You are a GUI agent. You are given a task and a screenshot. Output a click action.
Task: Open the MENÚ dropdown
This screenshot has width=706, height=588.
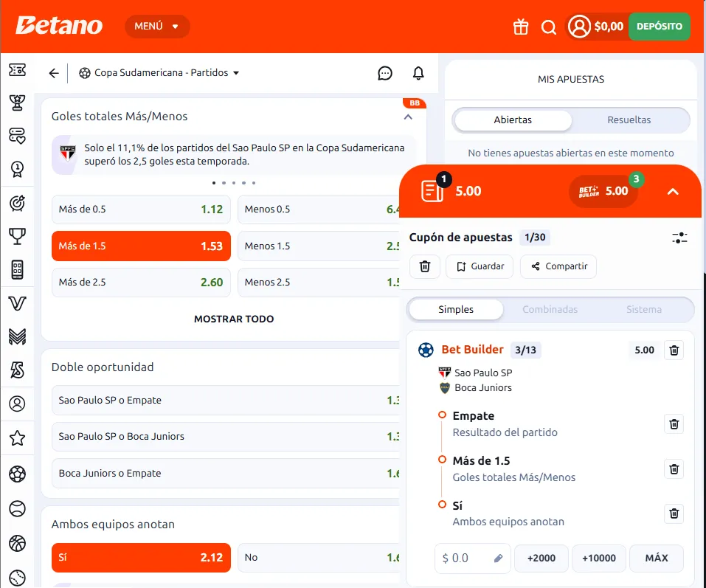click(157, 26)
